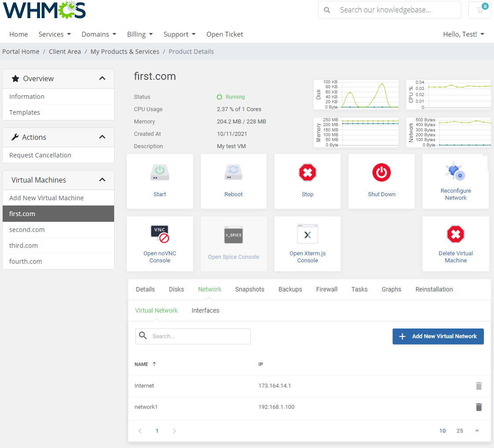Switch to the Firewall tab
This screenshot has height=448, width=494.
[x=327, y=289]
